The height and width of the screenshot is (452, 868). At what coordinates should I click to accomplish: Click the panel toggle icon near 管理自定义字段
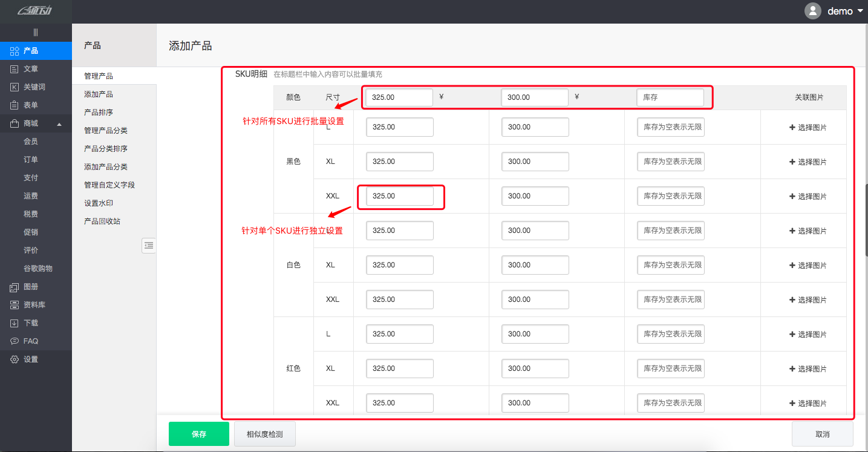149,246
